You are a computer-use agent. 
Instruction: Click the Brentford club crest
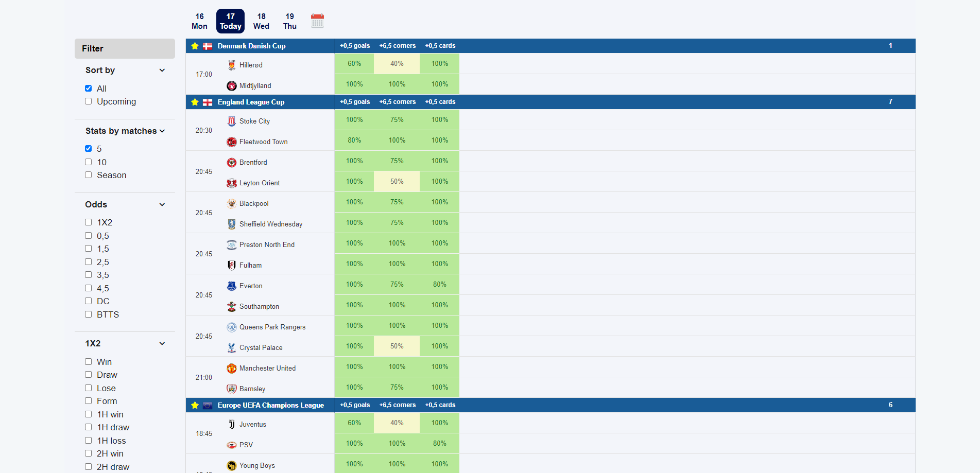(232, 162)
